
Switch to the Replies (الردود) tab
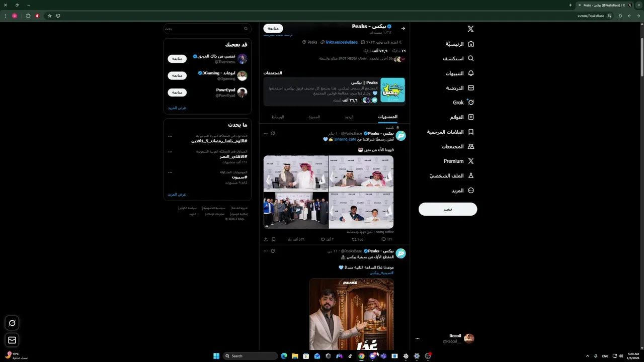[x=349, y=117]
